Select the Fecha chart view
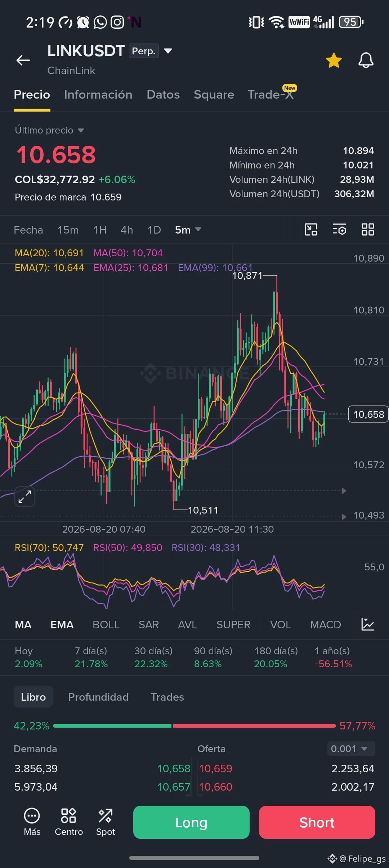 [x=28, y=230]
